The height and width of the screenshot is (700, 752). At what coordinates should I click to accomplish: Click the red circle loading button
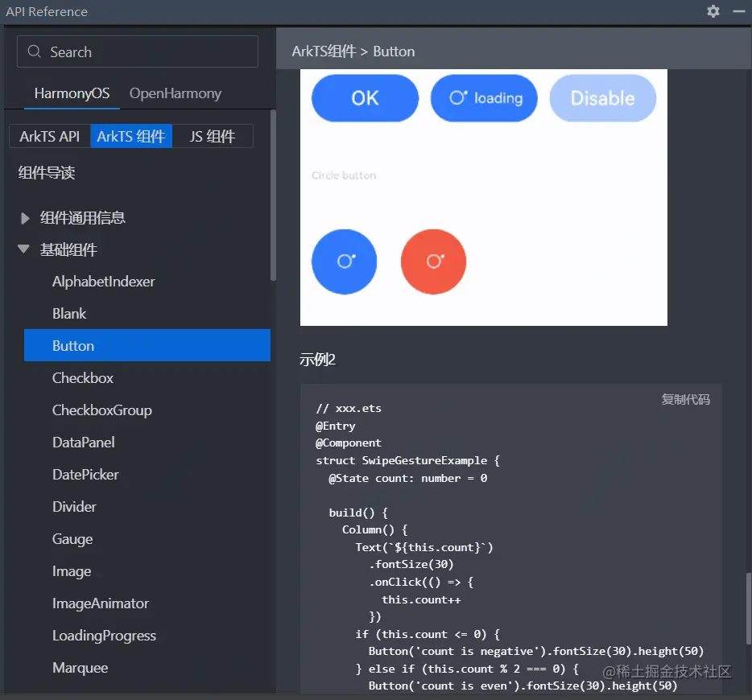433,261
